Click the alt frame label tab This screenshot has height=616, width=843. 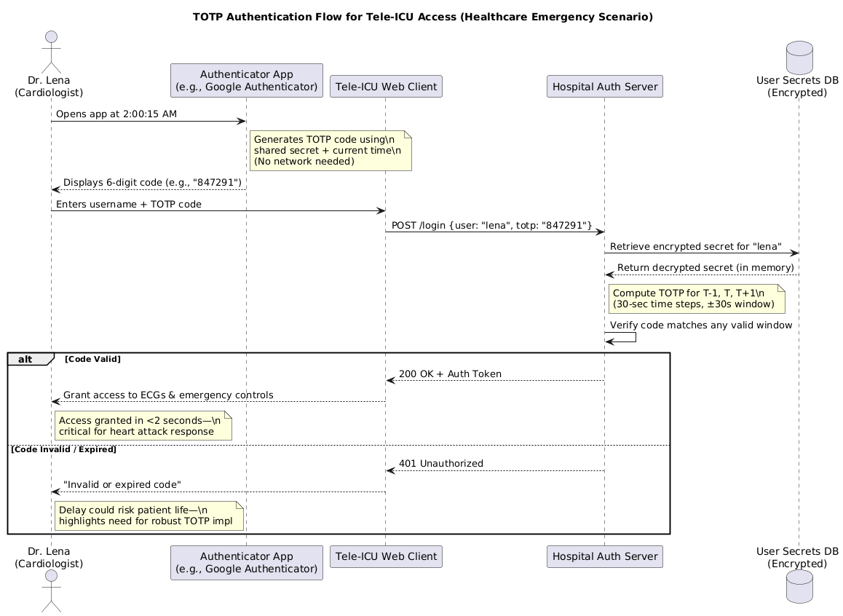click(28, 359)
